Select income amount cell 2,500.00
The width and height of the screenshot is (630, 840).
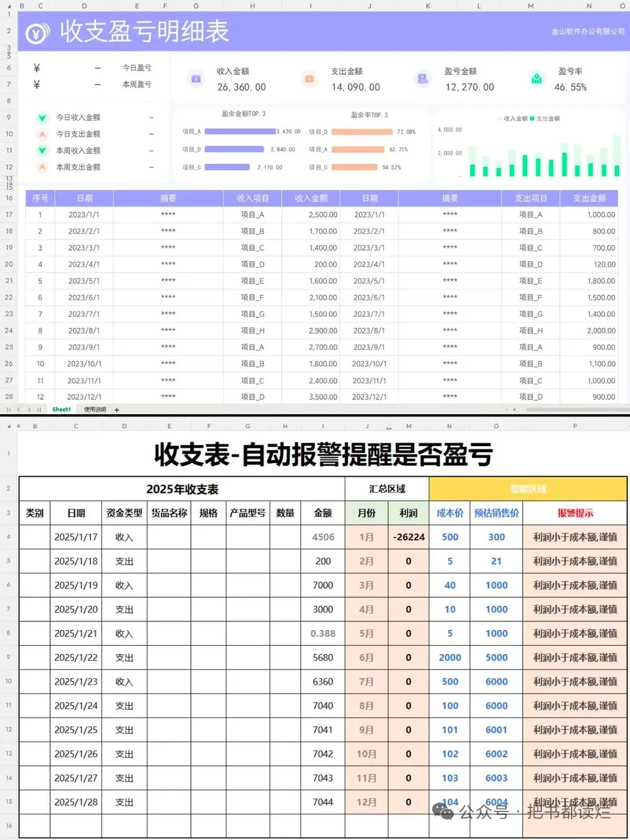311,215
